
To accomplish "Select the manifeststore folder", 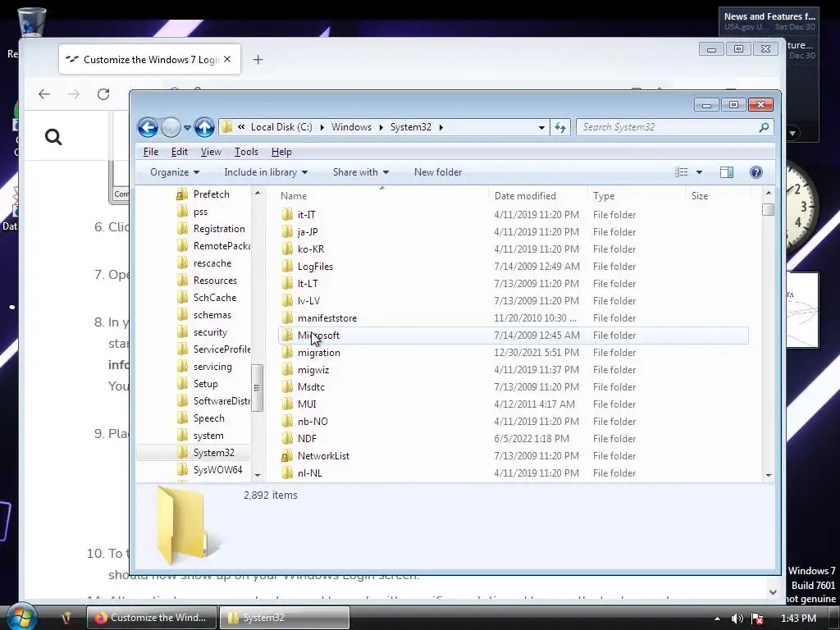I will tap(514, 318).
